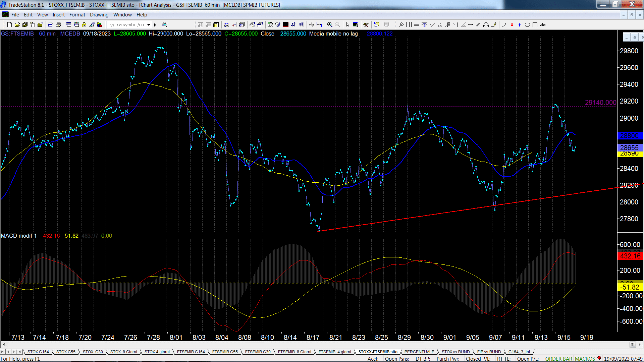This screenshot has height=362, width=644.
Task: Click the Zoom in magnifier icon
Action: click(330, 25)
